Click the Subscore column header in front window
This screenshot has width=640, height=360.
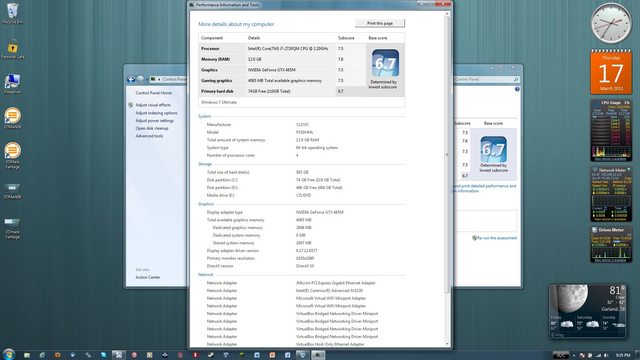pos(346,38)
